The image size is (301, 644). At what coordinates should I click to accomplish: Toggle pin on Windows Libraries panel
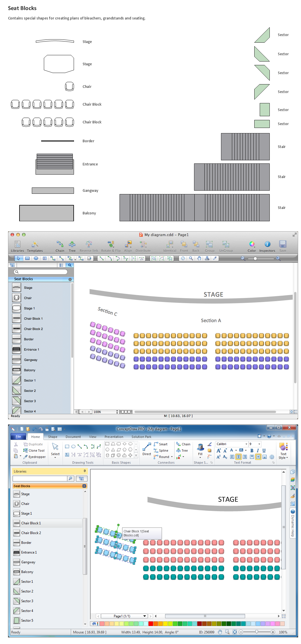point(85,471)
